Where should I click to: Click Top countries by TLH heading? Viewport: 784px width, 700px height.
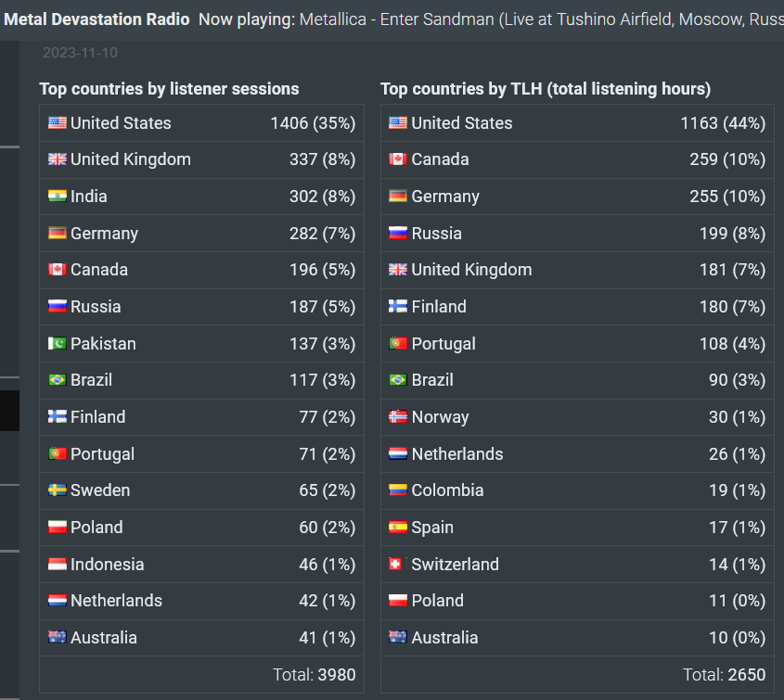546,88
